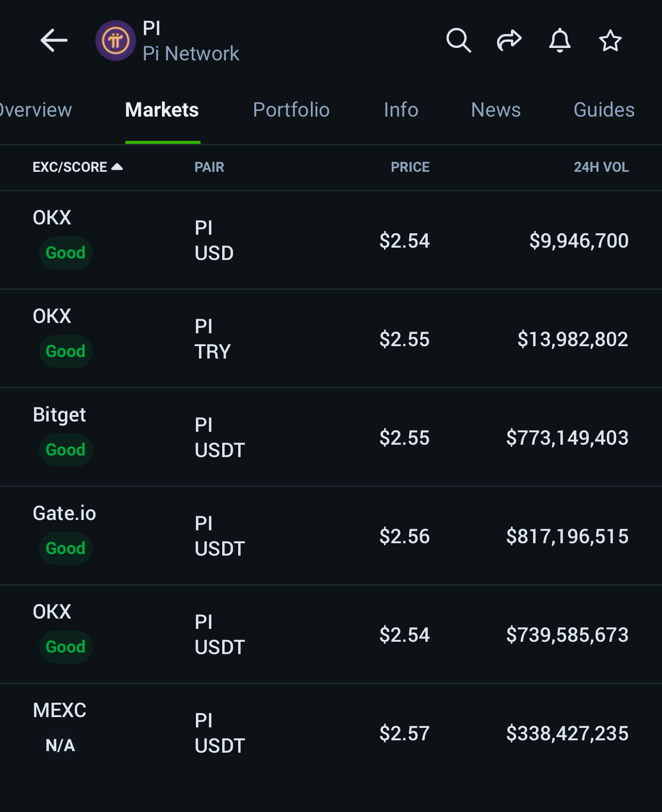Viewport: 662px width, 812px height.
Task: Set a price alert with bell icon
Action: coord(560,41)
